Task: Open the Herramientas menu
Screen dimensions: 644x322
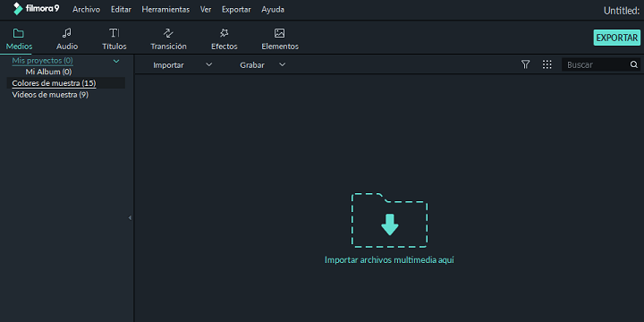Action: tap(165, 10)
